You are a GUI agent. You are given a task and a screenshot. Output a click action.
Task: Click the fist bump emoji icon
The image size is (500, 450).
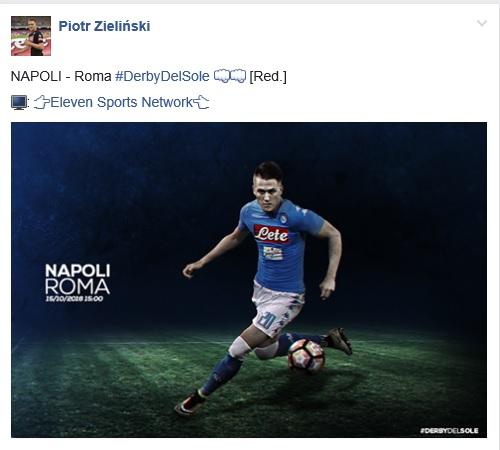point(230,76)
